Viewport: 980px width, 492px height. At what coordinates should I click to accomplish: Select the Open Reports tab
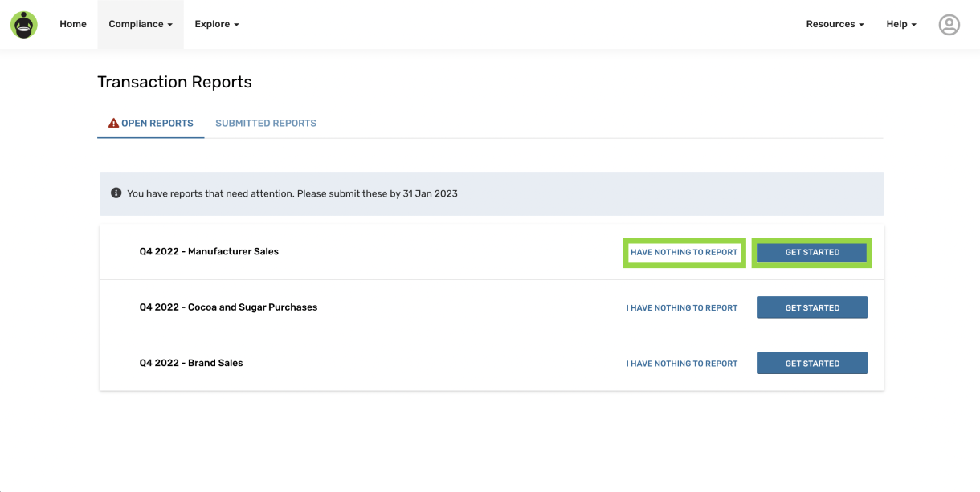click(151, 124)
